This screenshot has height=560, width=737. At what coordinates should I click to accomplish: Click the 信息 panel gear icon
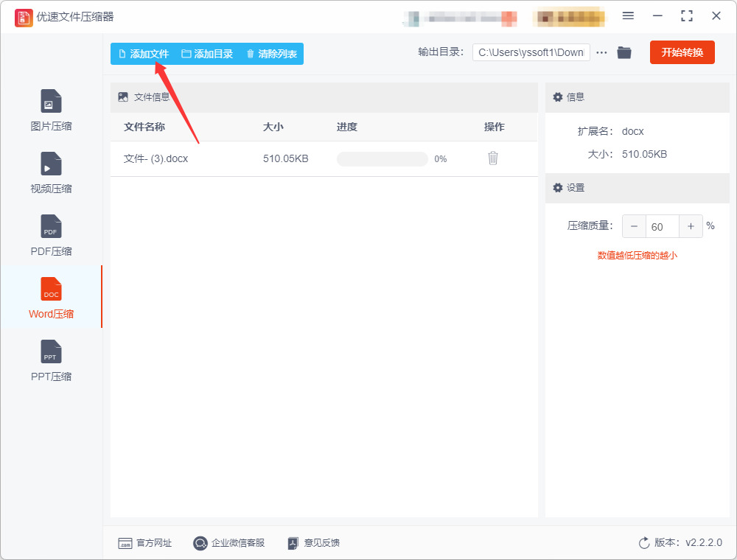tap(557, 97)
